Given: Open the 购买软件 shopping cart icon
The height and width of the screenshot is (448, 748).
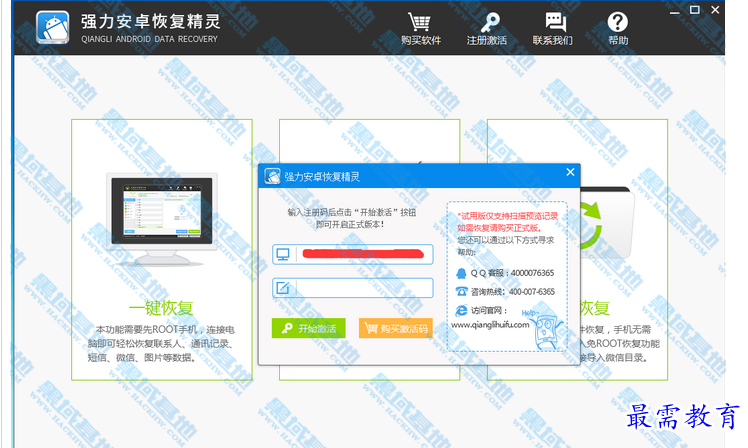Looking at the screenshot, I should point(419,22).
